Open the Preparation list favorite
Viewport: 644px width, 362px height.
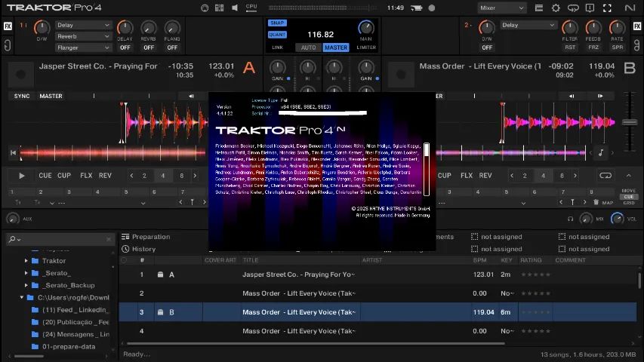pos(146,237)
